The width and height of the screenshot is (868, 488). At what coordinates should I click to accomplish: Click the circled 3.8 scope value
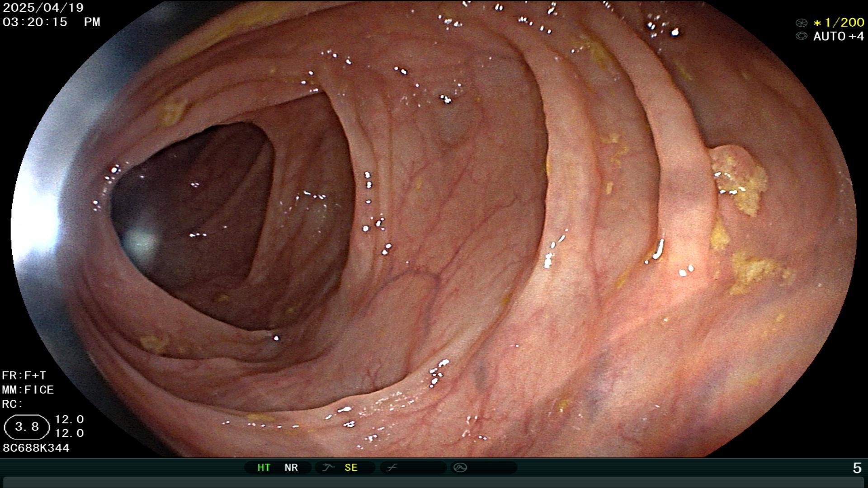[x=27, y=427]
